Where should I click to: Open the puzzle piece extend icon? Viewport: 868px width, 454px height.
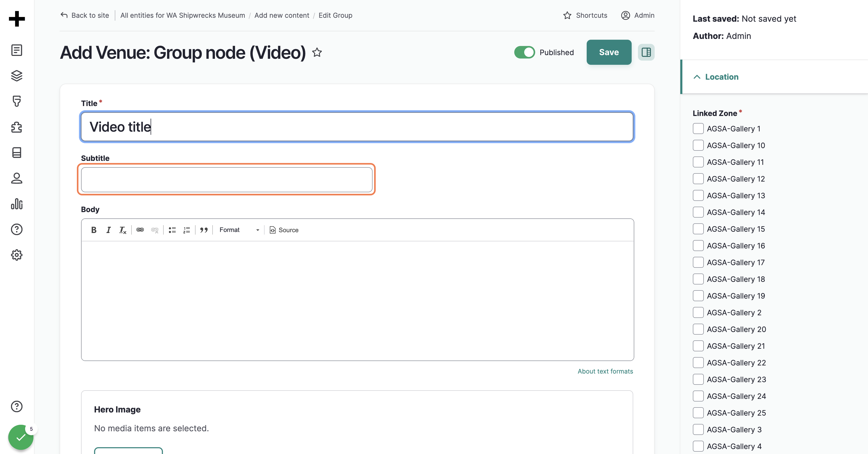(x=17, y=127)
